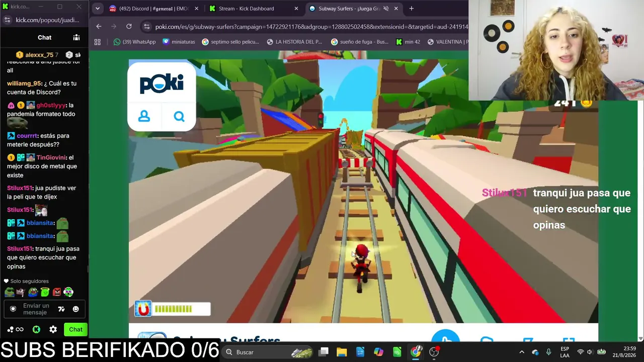Open Copilot from taskbar
The height and width of the screenshot is (362, 644).
pyautogui.click(x=378, y=352)
